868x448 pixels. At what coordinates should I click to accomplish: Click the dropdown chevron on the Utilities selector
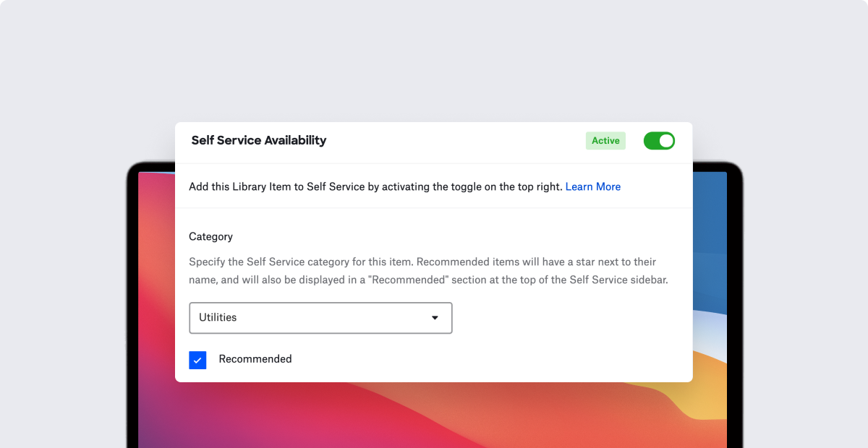435,317
